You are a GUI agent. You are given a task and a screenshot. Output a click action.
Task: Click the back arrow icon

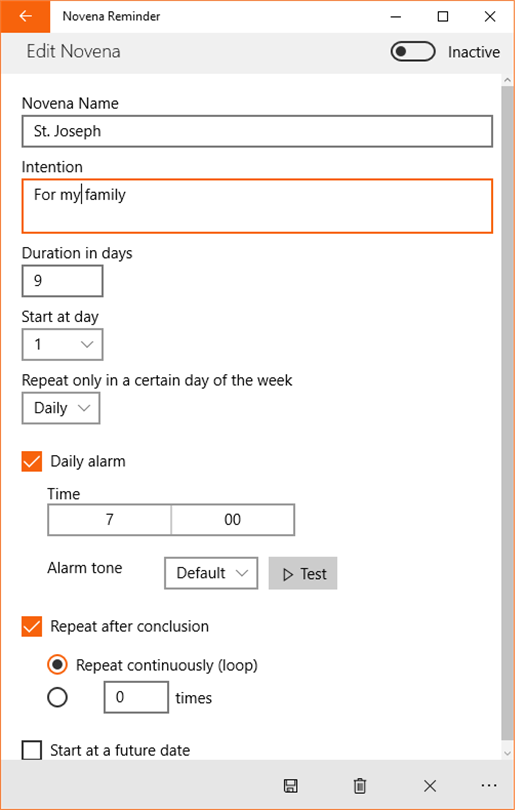coord(25,17)
